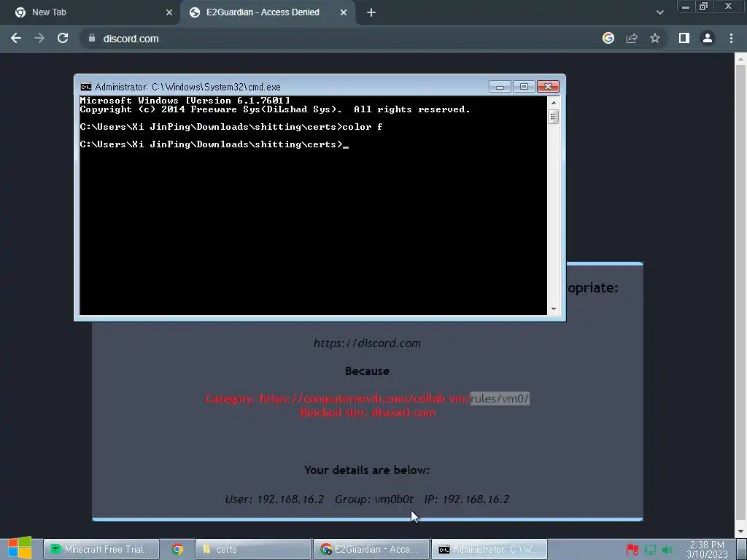Click the lock icon beside discord.com
Image resolution: width=747 pixels, height=560 pixels.
[x=92, y=38]
